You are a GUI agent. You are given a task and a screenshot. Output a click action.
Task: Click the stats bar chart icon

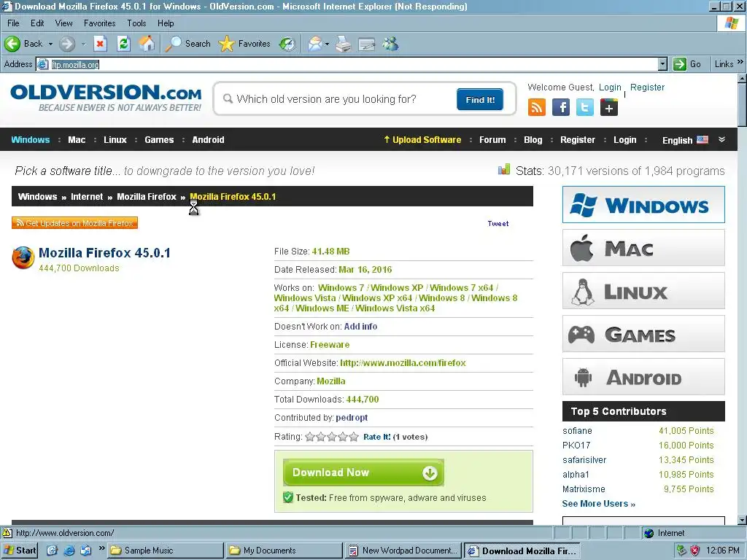(504, 169)
